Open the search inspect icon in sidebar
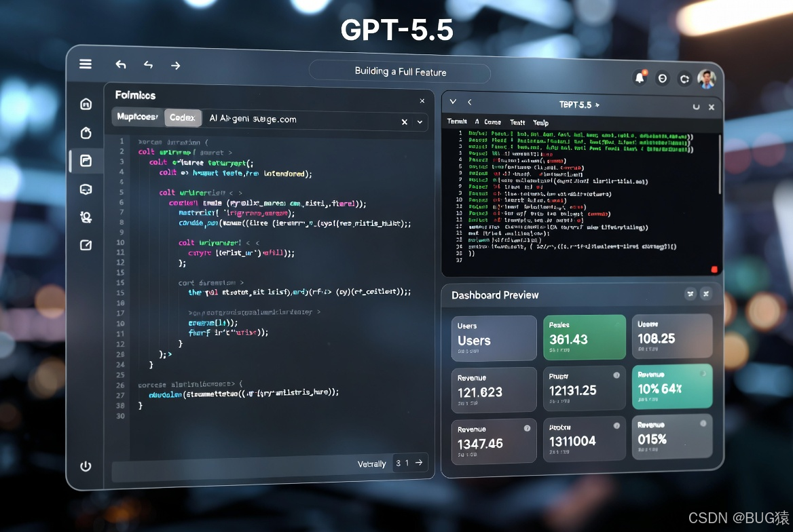 click(86, 217)
